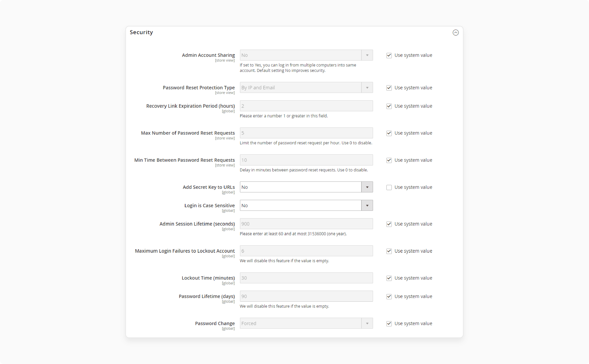Image resolution: width=589 pixels, height=364 pixels.
Task: Click Password Lifetime days input field
Action: [x=306, y=296]
